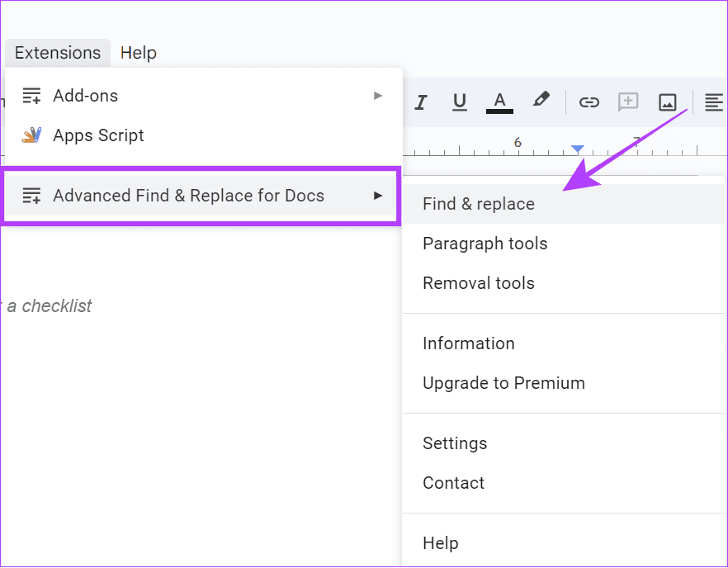
Task: Click the Advanced Find & Replace add-on icon
Action: (31, 196)
